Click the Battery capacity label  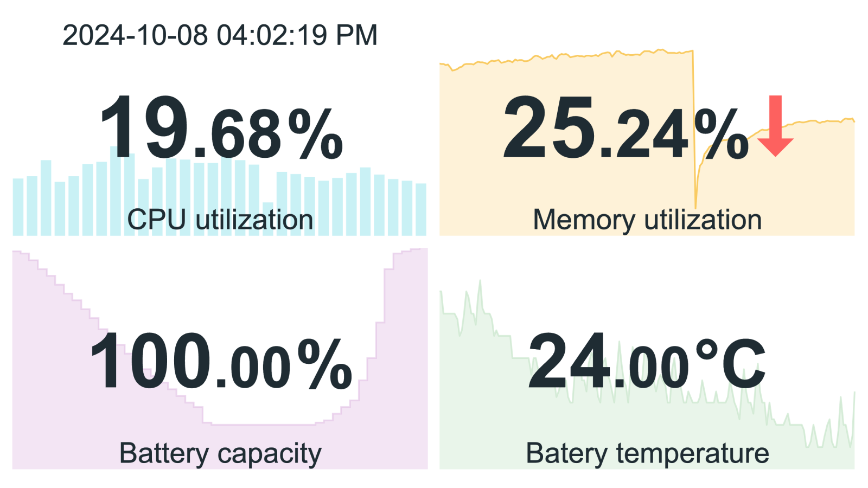[220, 453]
